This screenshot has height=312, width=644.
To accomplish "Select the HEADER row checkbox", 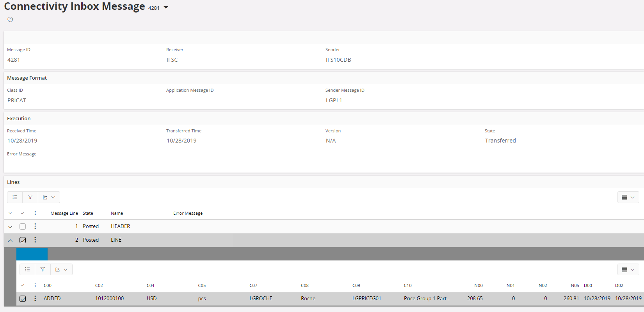I will click(23, 226).
